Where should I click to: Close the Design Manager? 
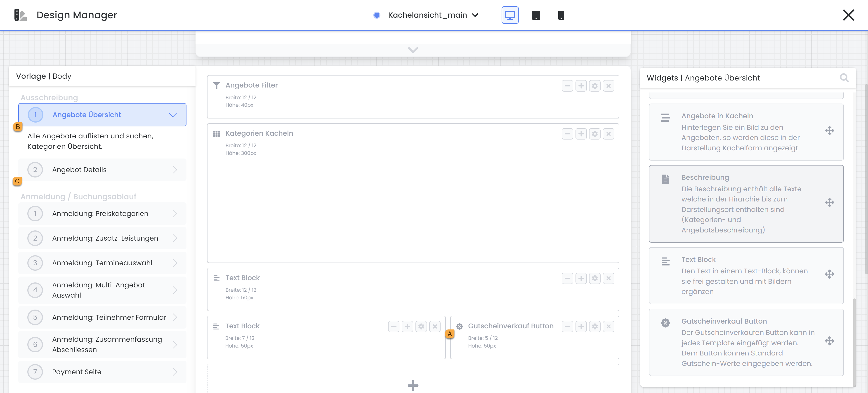point(848,15)
